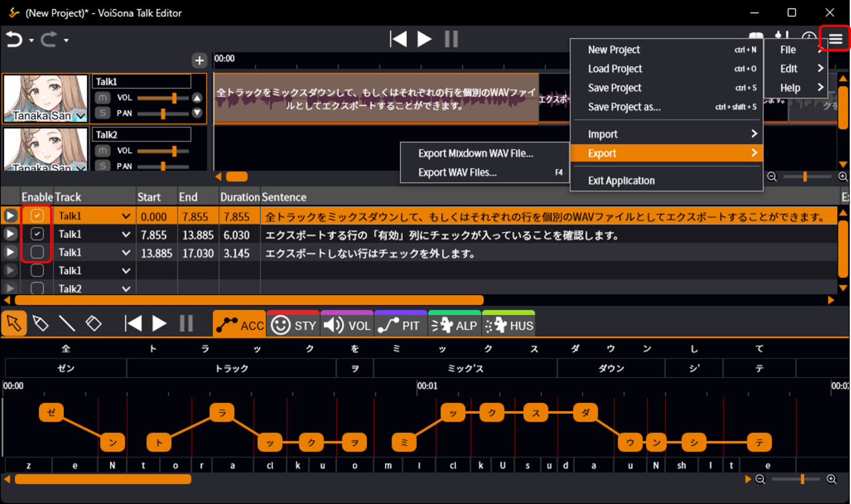Expand the Import submenu
The image size is (851, 504).
pos(666,134)
